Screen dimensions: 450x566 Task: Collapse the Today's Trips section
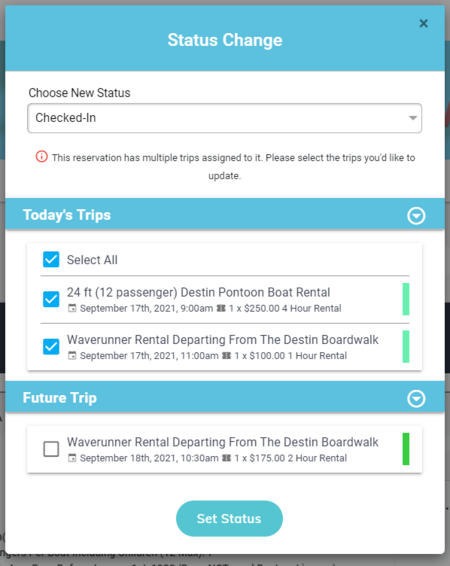point(416,216)
